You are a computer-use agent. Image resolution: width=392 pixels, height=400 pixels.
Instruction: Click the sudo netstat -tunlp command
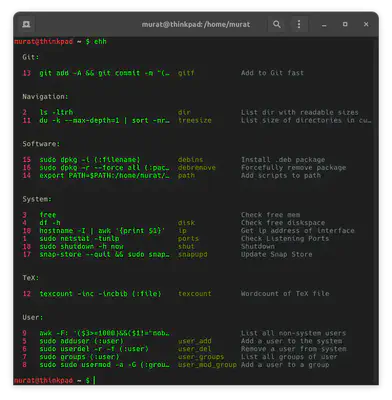click(79, 239)
